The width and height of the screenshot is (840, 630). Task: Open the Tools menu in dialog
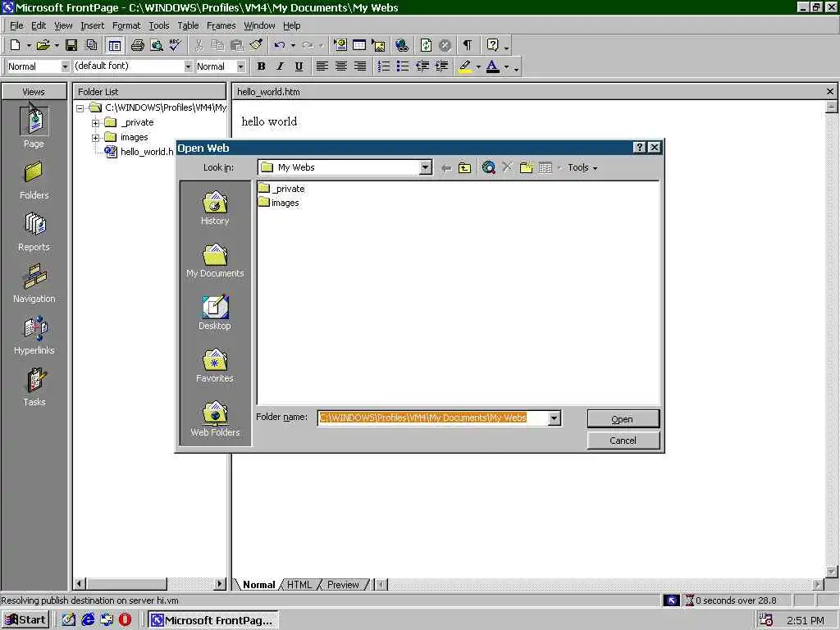click(582, 167)
